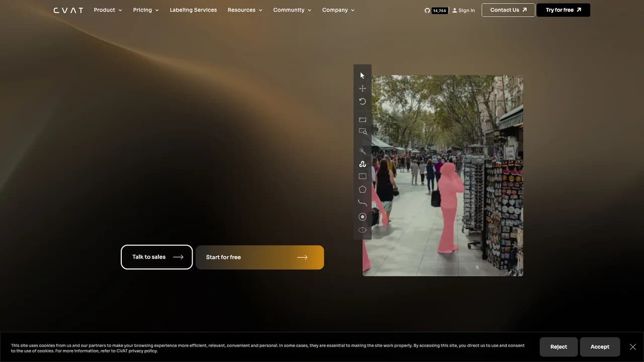The height and width of the screenshot is (362, 644).
Task: Select the OpenCV clover-shaped tool icon
Action: (x=362, y=164)
